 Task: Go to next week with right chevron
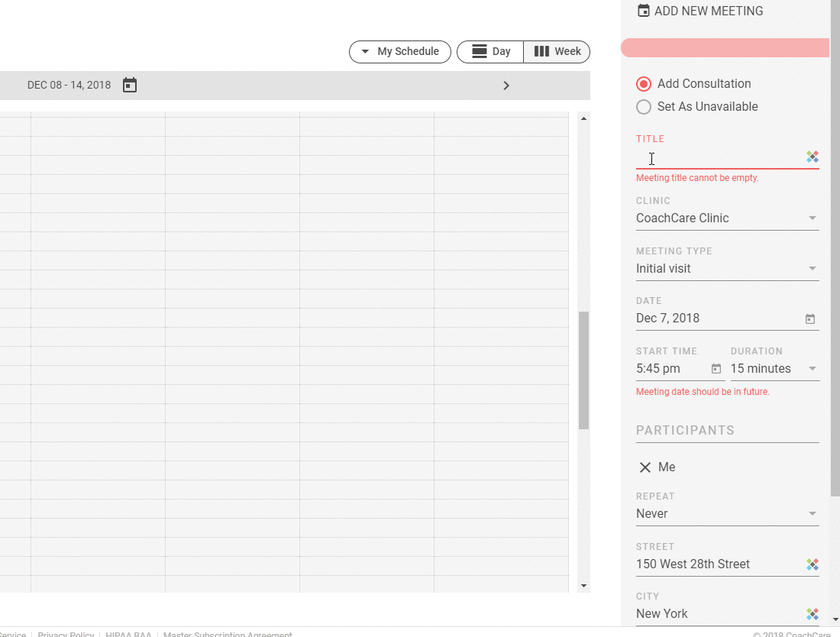506,86
